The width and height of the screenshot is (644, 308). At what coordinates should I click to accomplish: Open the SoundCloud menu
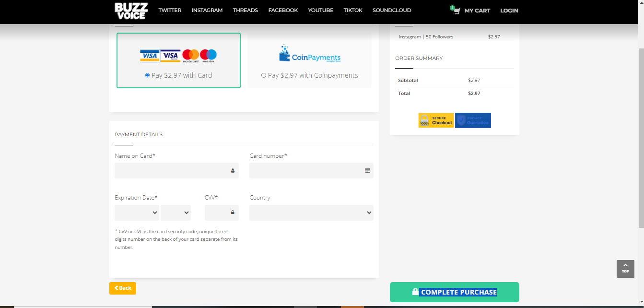pos(392,11)
